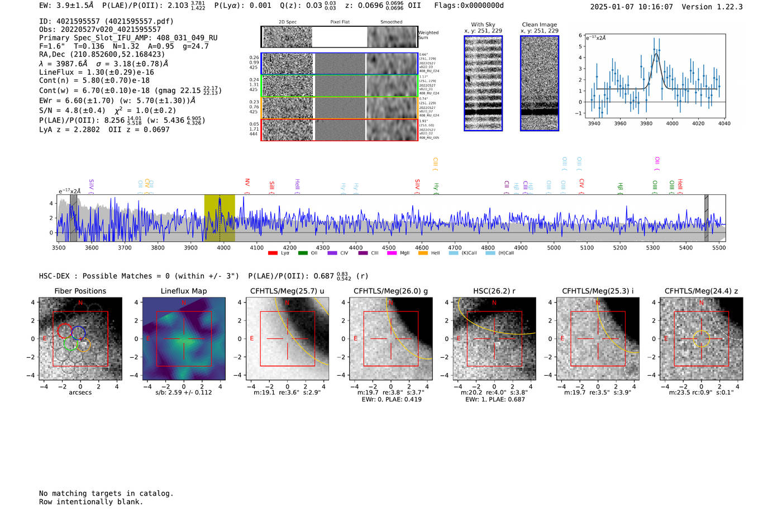Click the timestamp 2025-01-07 10:16:07
782x532 pixels.
click(x=632, y=7)
